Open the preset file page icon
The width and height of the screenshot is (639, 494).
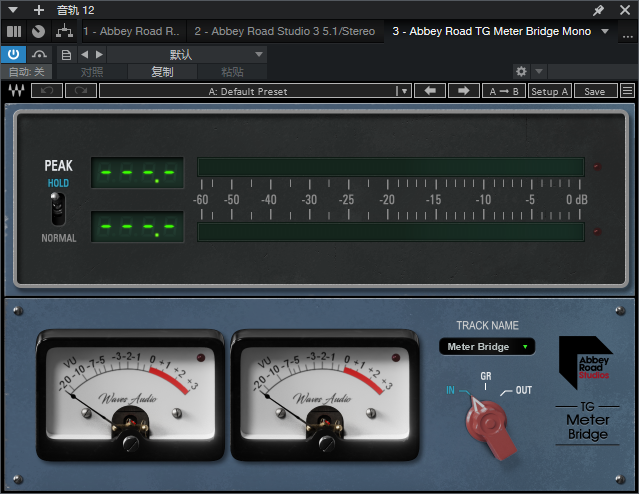tap(66, 55)
